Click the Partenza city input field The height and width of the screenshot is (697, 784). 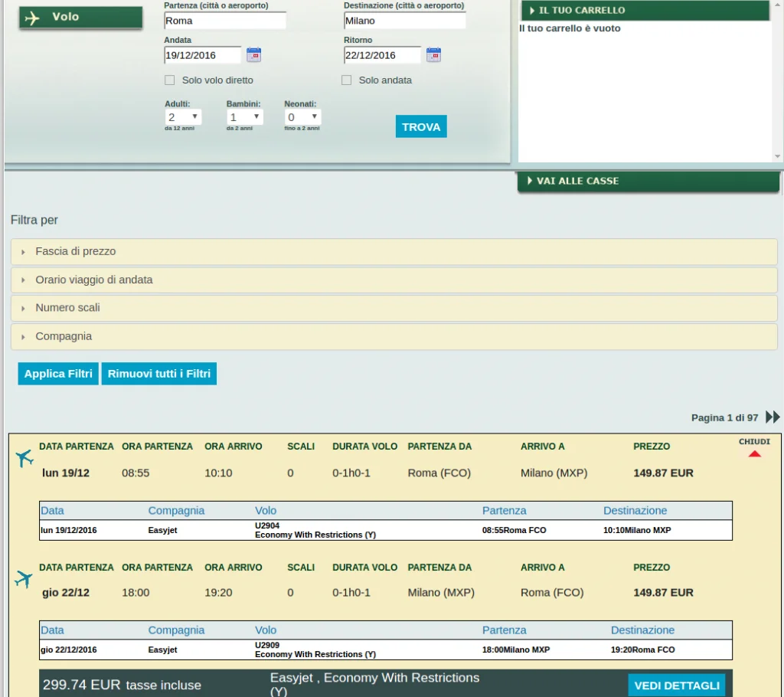225,21
